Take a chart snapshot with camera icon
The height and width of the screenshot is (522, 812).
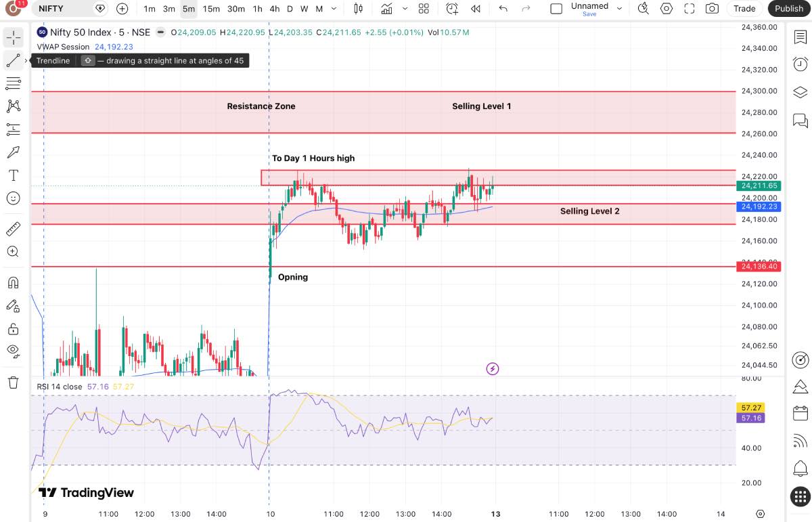click(x=712, y=9)
